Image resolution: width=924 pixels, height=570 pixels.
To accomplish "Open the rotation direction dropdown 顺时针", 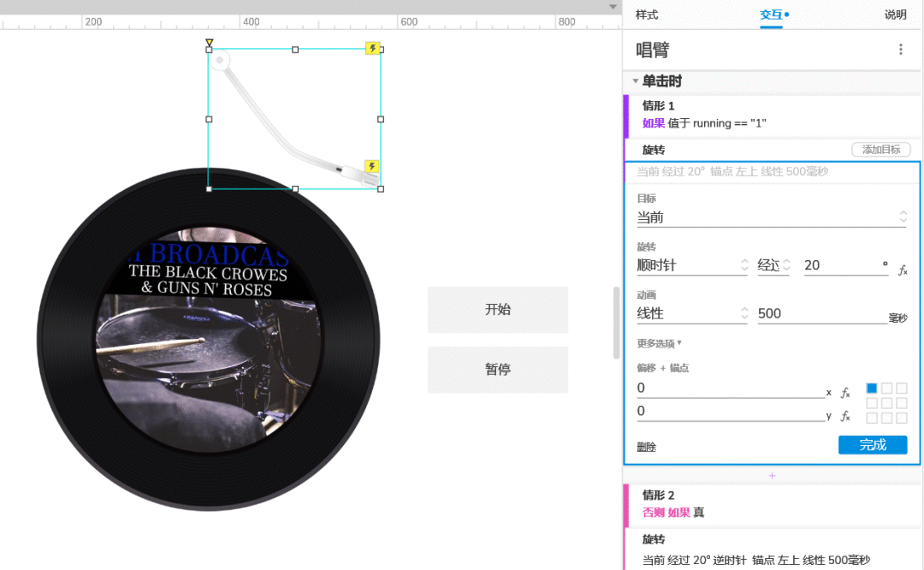I will tap(692, 265).
